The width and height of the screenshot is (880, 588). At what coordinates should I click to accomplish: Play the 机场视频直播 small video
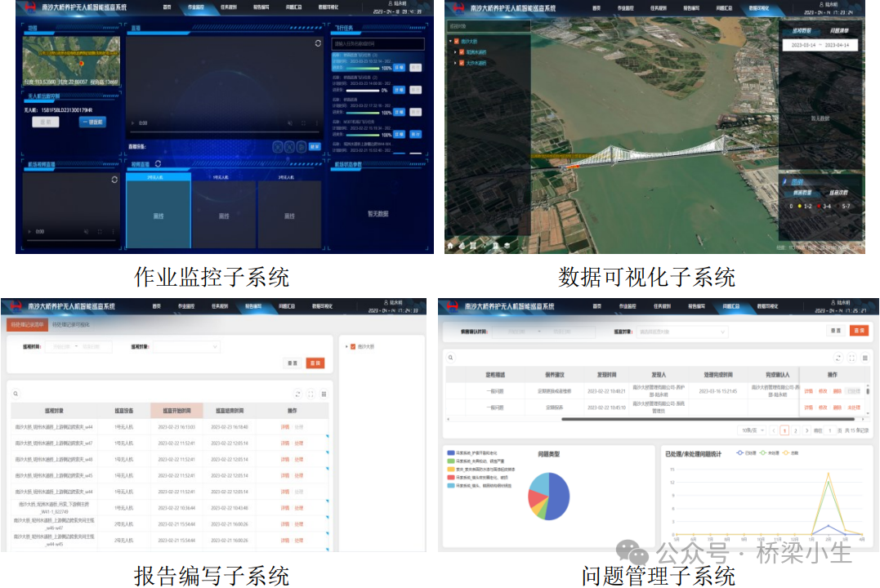pyautogui.click(x=29, y=231)
